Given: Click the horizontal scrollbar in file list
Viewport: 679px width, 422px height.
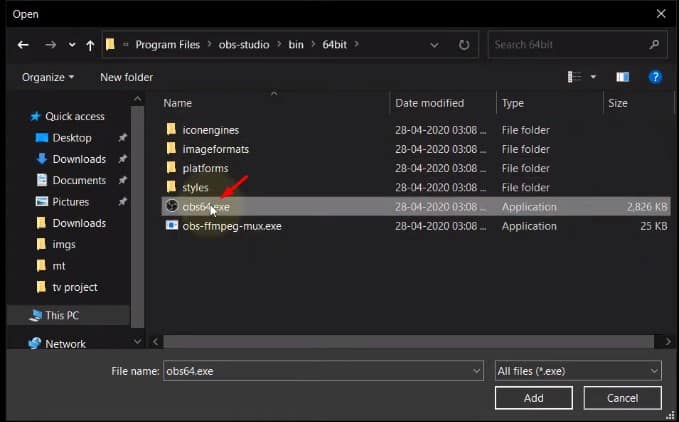Looking at the screenshot, I should (408, 341).
